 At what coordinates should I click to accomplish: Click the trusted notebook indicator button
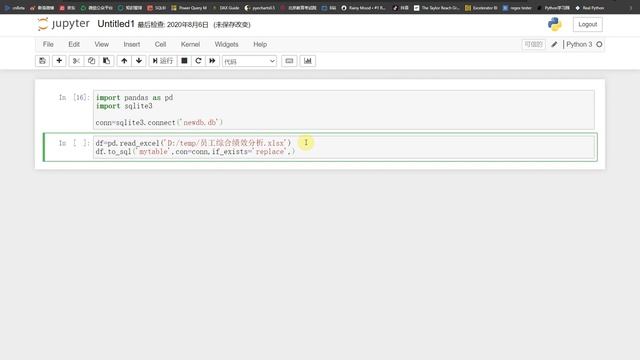tap(533, 44)
